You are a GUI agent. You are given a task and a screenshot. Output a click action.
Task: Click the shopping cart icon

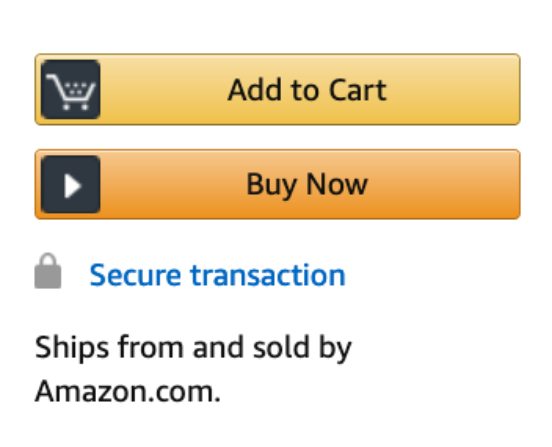pyautogui.click(x=70, y=90)
